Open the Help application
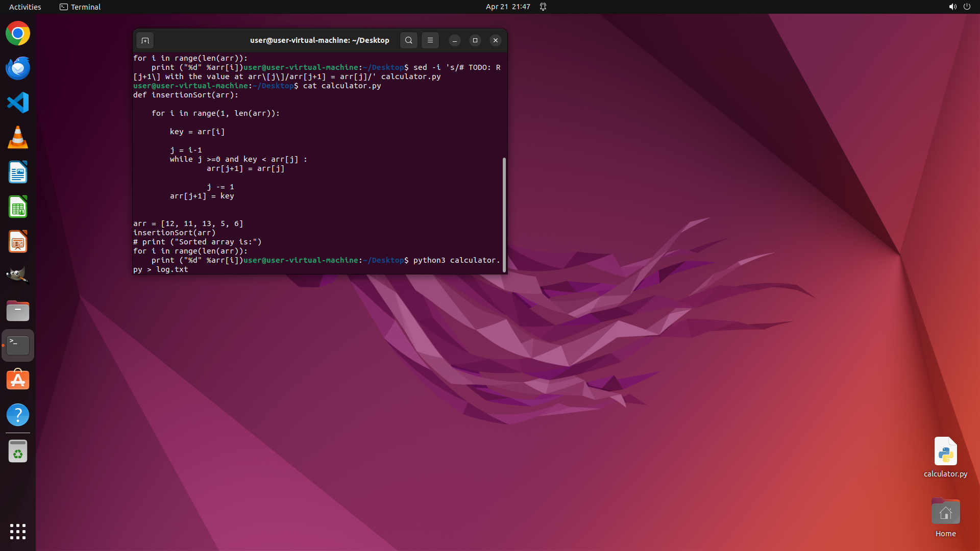 [x=18, y=415]
